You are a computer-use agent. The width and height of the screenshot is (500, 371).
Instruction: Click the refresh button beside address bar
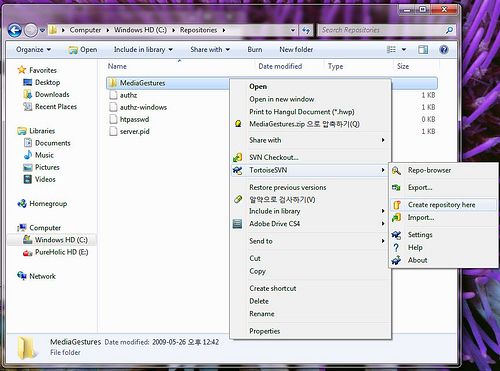point(306,30)
